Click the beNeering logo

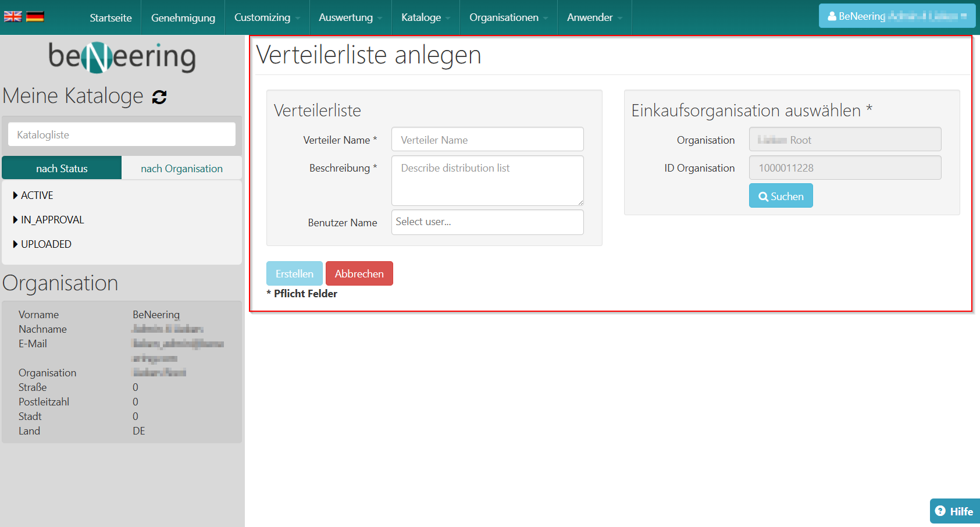click(x=122, y=57)
